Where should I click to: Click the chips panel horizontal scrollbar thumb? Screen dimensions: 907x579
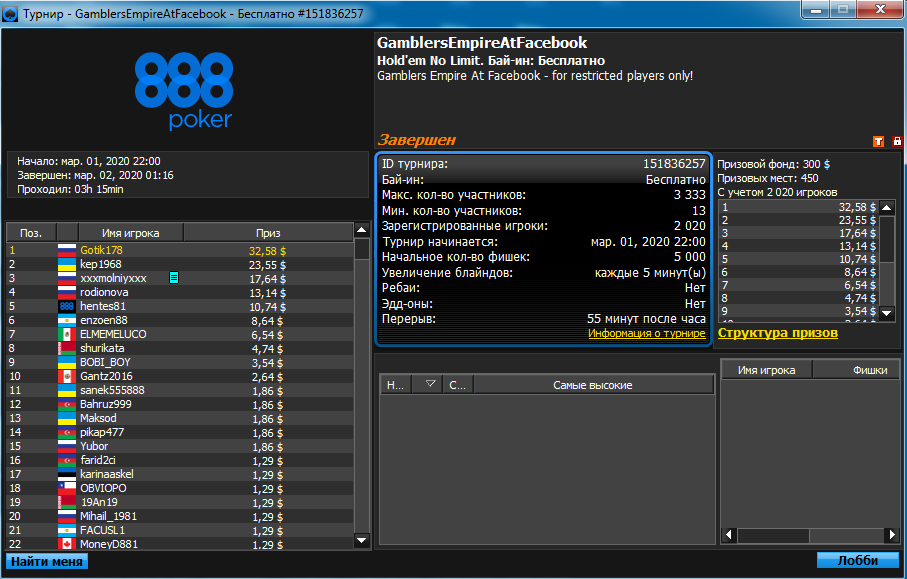[773, 536]
